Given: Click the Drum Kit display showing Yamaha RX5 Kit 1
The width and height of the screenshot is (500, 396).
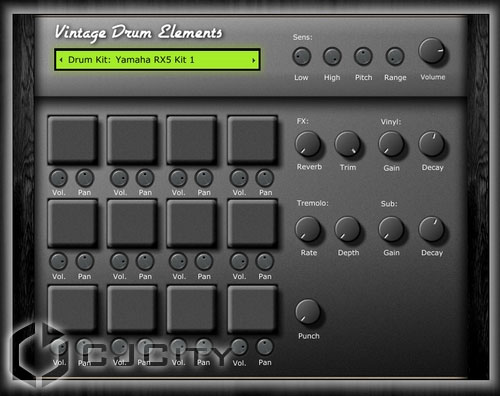Looking at the screenshot, I should pyautogui.click(x=157, y=60).
